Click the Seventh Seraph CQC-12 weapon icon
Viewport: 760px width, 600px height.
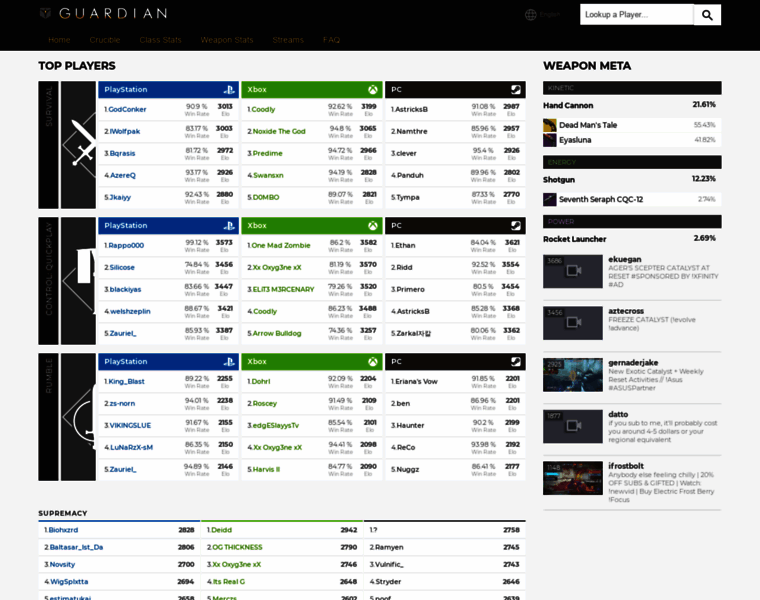(550, 199)
